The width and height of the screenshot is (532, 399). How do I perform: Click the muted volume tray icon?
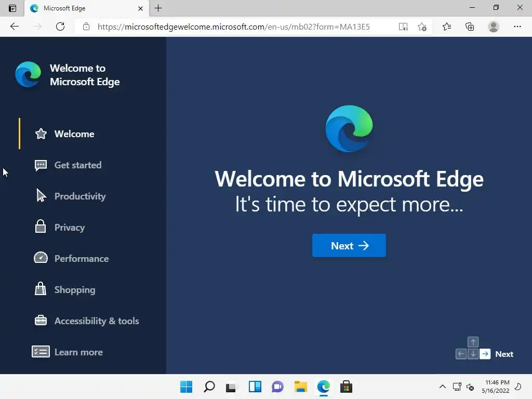pos(470,387)
